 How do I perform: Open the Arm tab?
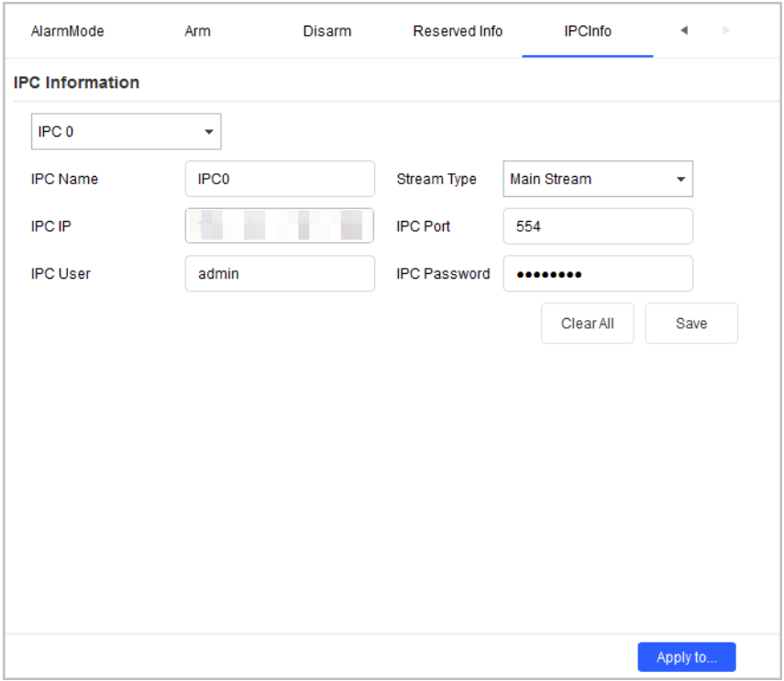pyautogui.click(x=197, y=31)
